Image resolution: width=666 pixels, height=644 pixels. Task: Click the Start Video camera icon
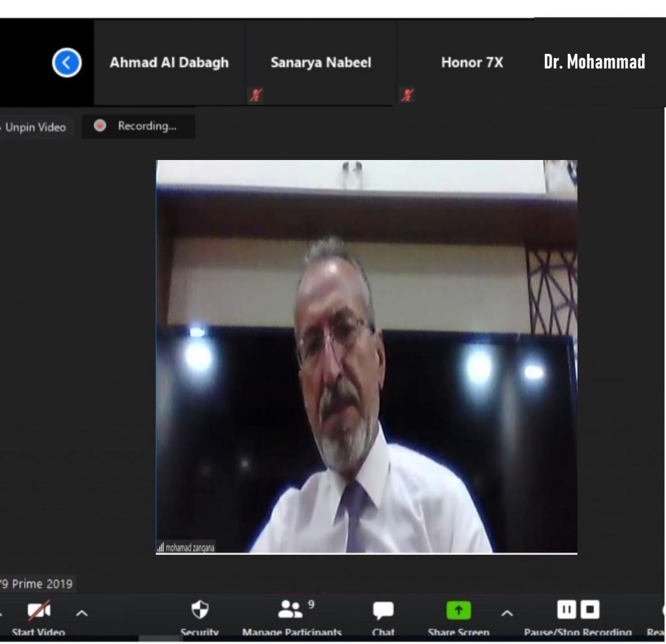pyautogui.click(x=38, y=611)
